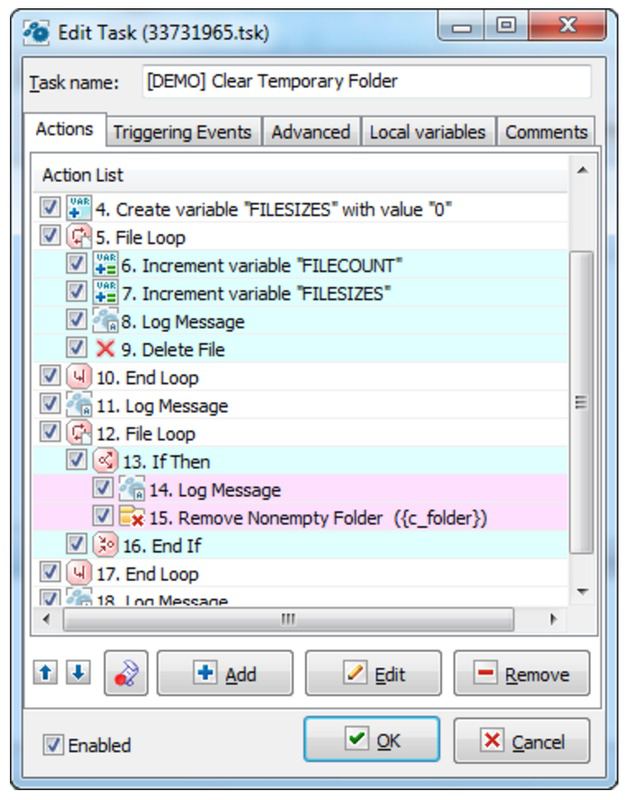The width and height of the screenshot is (630, 800).
Task: Open the Advanced tab
Action: click(x=311, y=132)
